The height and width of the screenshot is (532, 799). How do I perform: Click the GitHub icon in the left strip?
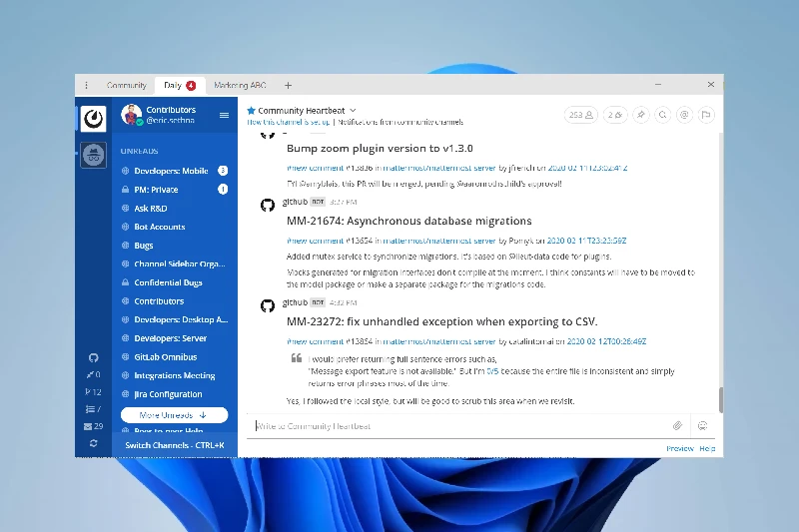[93, 358]
